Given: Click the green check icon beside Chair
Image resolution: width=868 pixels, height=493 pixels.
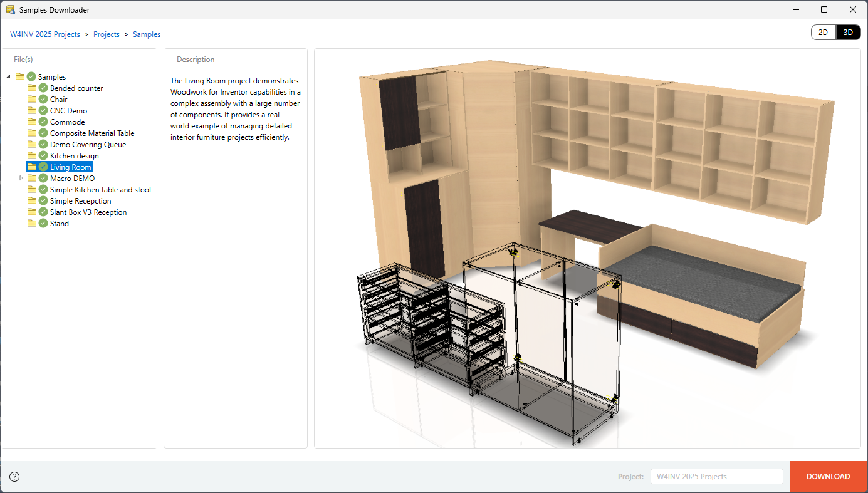Looking at the screenshot, I should tap(43, 100).
